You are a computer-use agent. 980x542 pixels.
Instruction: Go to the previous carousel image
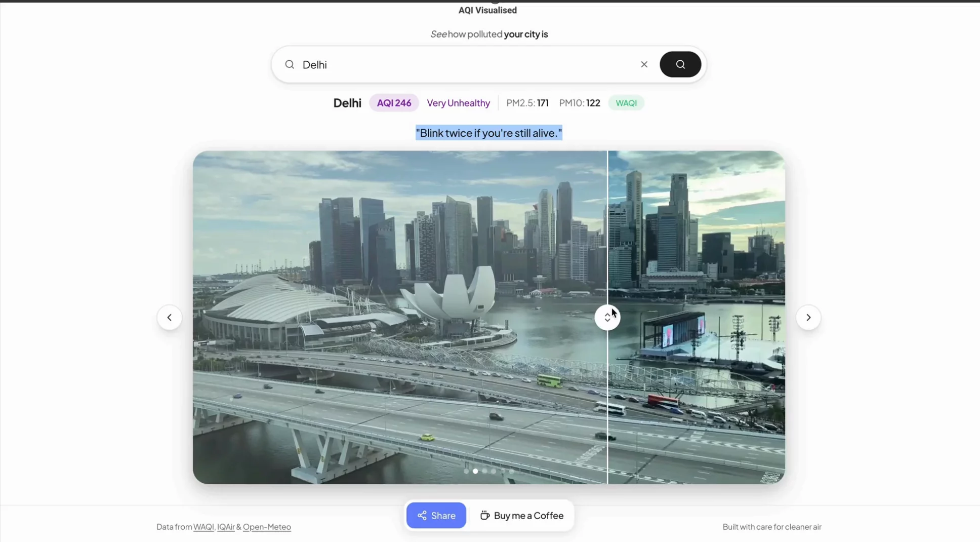pos(170,318)
